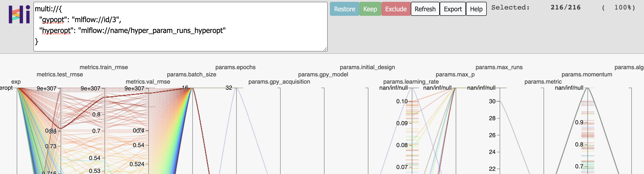Select the metrics.test_rmse axis label
The height and width of the screenshot is (174, 644).
[x=60, y=75]
